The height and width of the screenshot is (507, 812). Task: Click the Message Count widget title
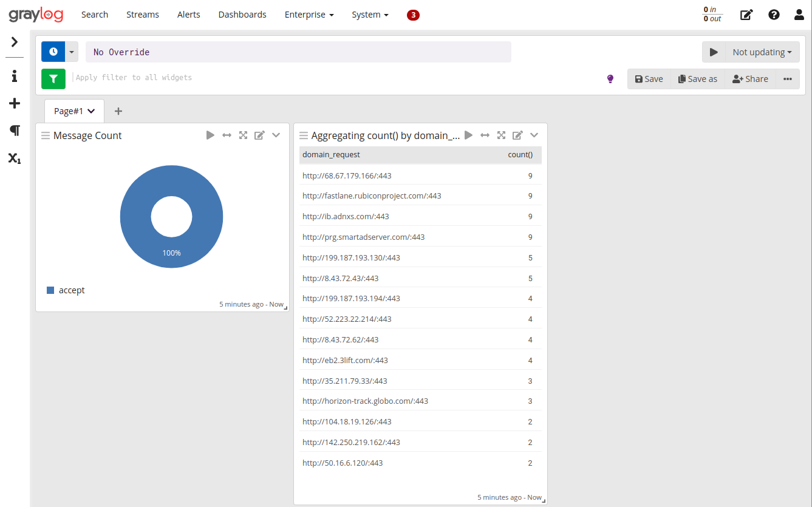point(87,135)
